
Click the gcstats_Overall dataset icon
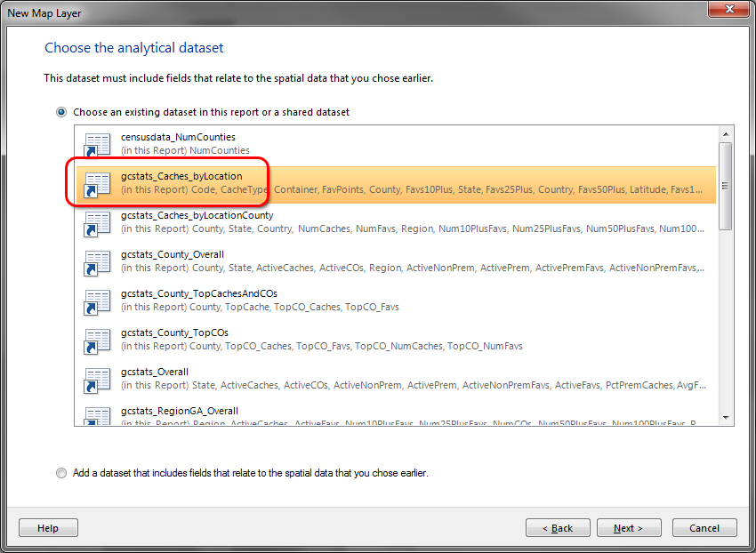pyautogui.click(x=97, y=379)
